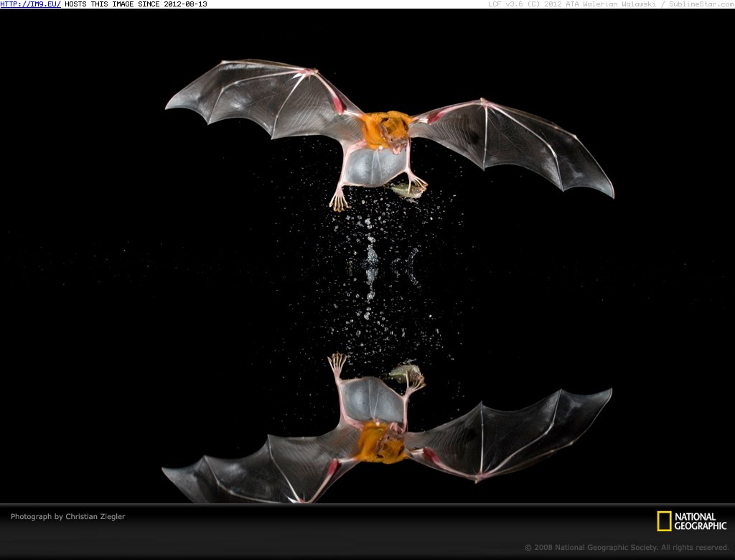Click 'HOSTS THIS IMAGE SINCE 2012-08-13' text
Screen dimensions: 735x560
pos(136,4)
